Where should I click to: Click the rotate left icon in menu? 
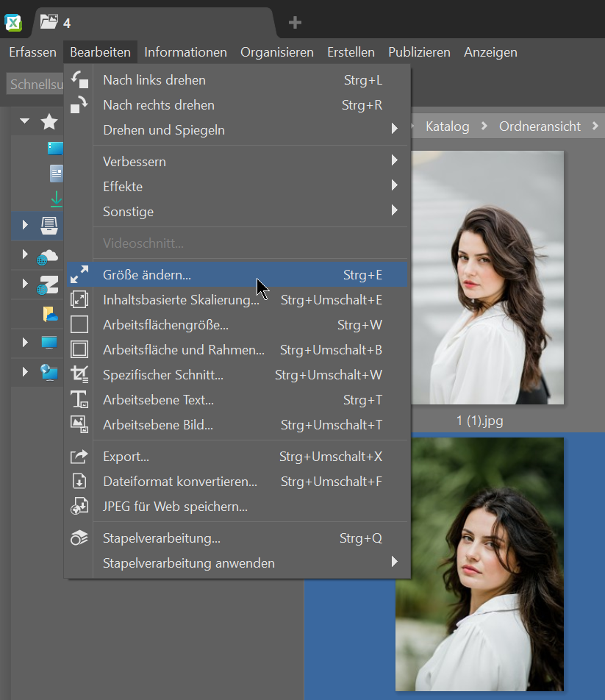[79, 80]
